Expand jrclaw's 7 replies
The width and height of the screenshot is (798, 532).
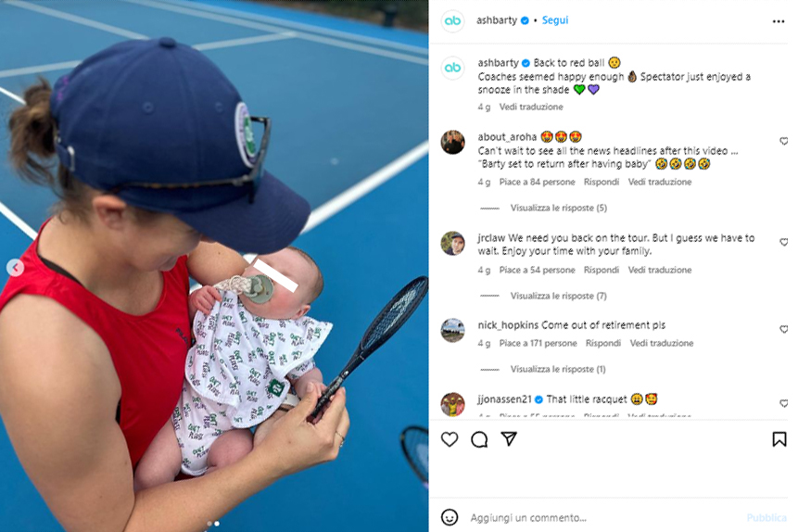click(558, 296)
